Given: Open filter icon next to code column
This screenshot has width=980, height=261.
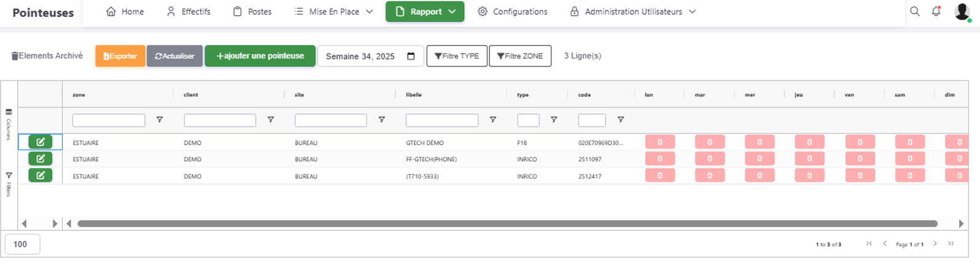Looking at the screenshot, I should (x=620, y=120).
